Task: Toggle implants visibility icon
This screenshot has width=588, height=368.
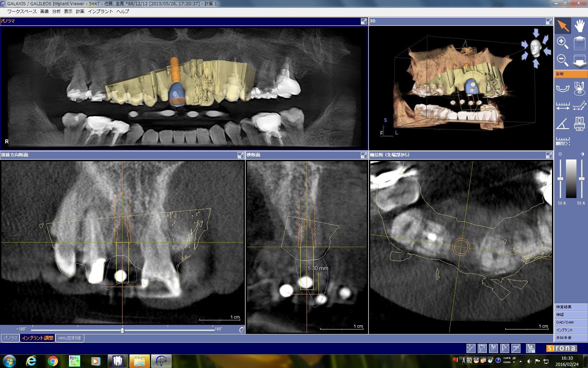Action: click(x=493, y=348)
